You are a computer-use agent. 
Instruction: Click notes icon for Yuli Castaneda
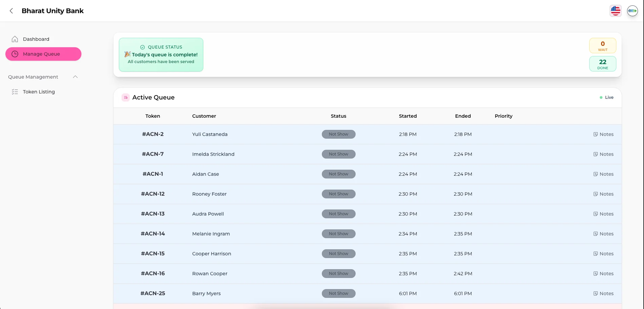[x=595, y=134]
